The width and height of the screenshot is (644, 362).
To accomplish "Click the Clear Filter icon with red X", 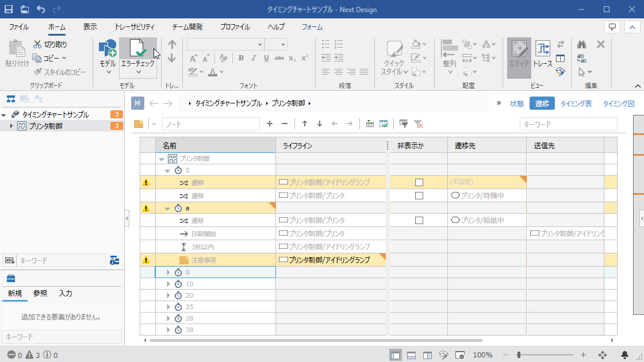I will [x=418, y=124].
